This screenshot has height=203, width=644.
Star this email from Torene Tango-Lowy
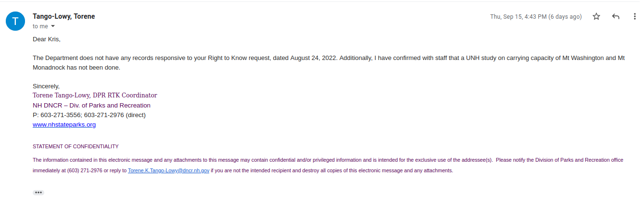click(596, 17)
